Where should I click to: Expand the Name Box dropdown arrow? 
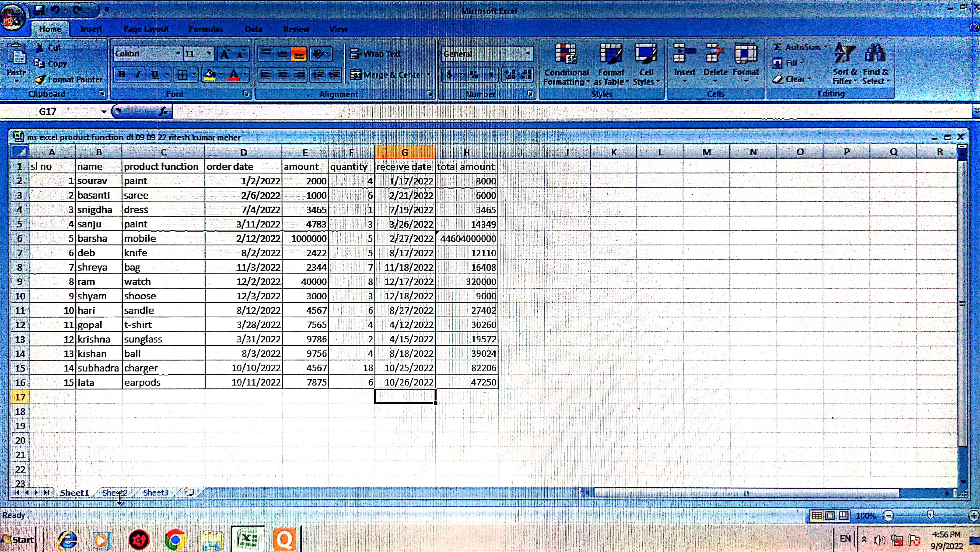104,112
